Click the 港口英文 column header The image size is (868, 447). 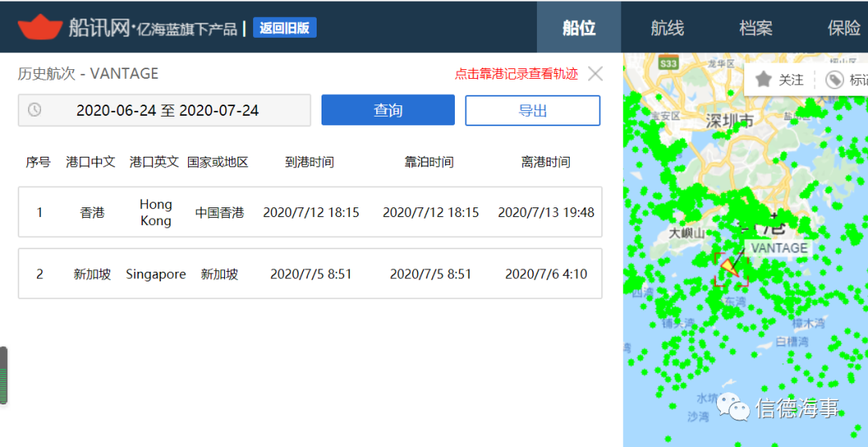[154, 162]
